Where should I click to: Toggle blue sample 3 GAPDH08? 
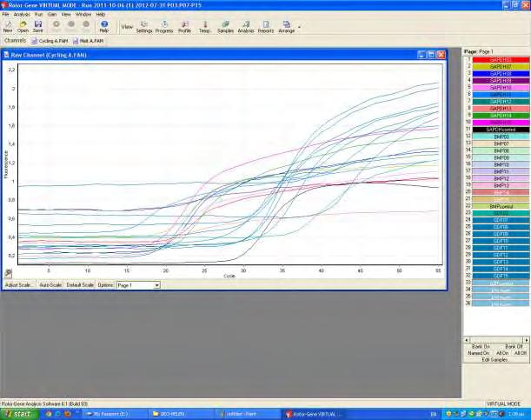(x=501, y=74)
